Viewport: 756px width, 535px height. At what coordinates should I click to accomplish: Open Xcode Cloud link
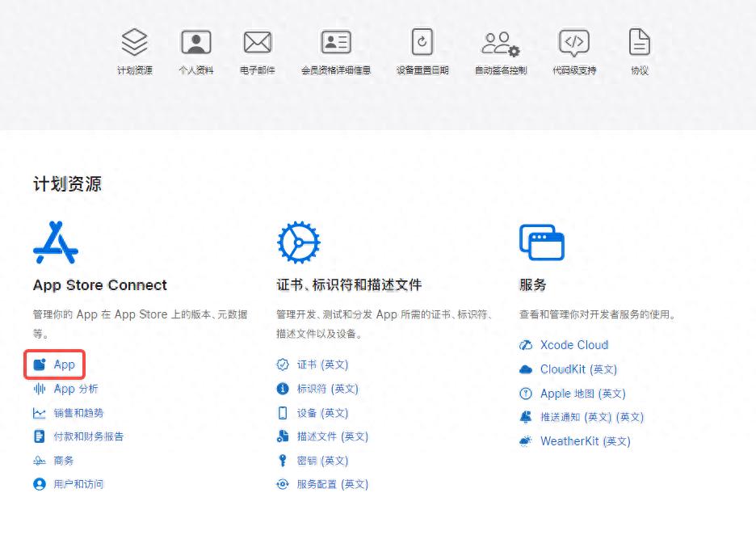click(x=573, y=345)
